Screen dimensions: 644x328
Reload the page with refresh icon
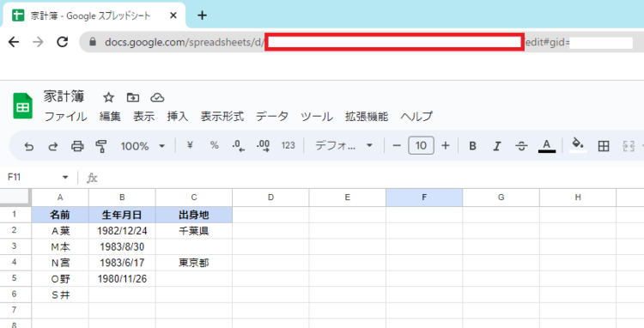click(x=62, y=42)
